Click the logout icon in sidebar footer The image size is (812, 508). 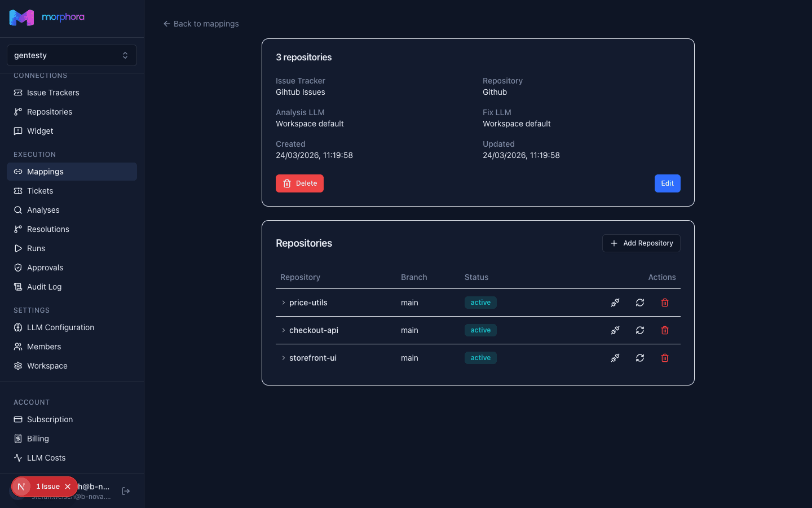pos(126,491)
